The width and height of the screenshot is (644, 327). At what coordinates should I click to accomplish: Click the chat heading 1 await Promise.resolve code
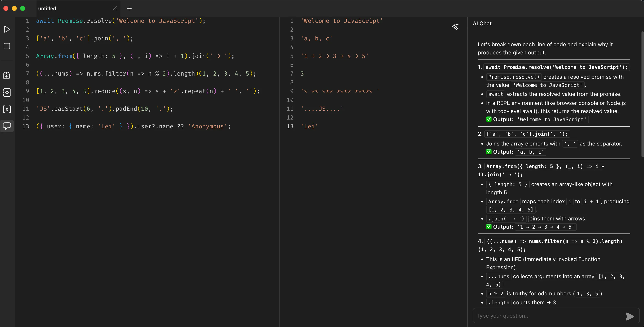point(556,67)
